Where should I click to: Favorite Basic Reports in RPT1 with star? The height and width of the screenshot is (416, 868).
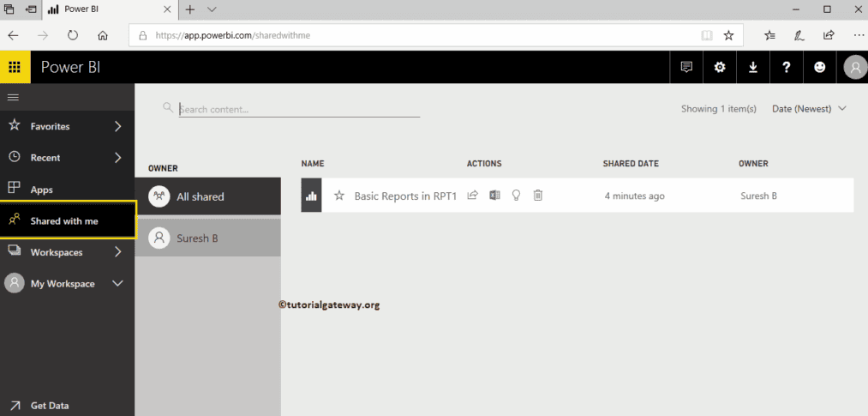(339, 195)
